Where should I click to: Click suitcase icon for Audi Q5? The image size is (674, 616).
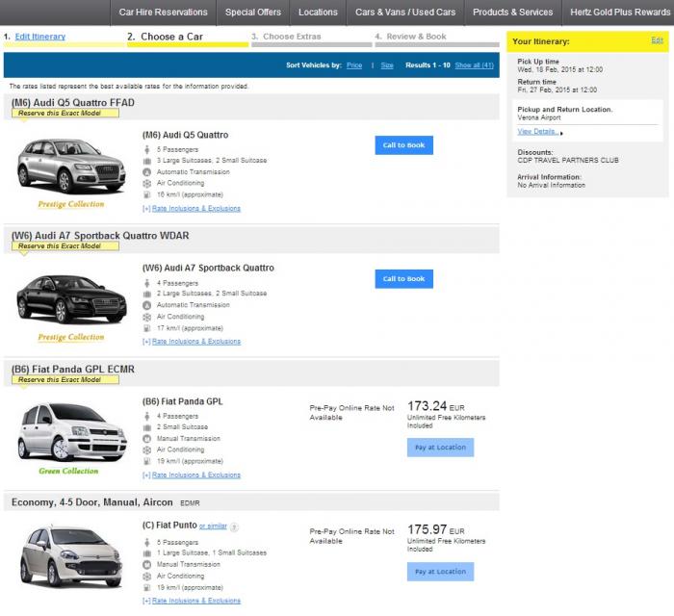pos(147,161)
